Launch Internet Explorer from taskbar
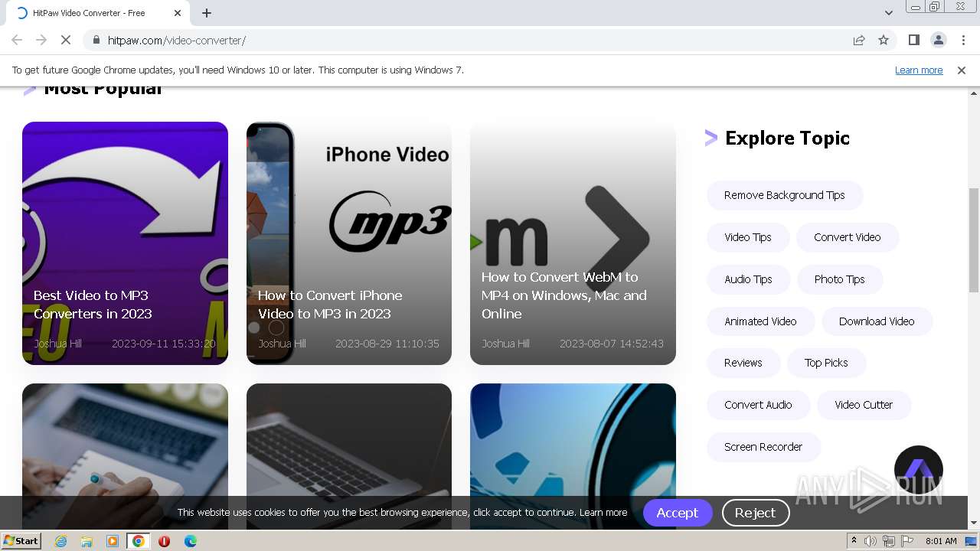980x551 pixels. click(x=61, y=541)
